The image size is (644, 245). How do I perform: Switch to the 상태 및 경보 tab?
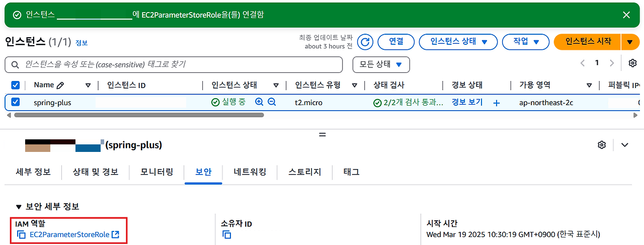click(96, 172)
